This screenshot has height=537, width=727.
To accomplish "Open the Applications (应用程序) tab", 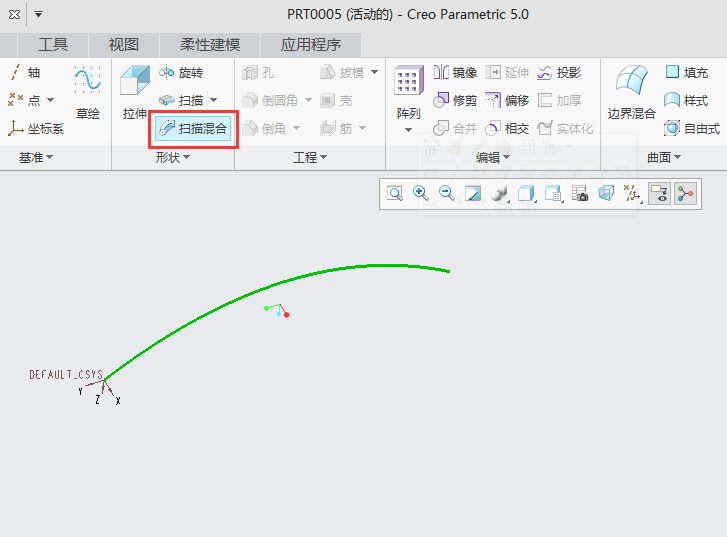I will click(311, 45).
